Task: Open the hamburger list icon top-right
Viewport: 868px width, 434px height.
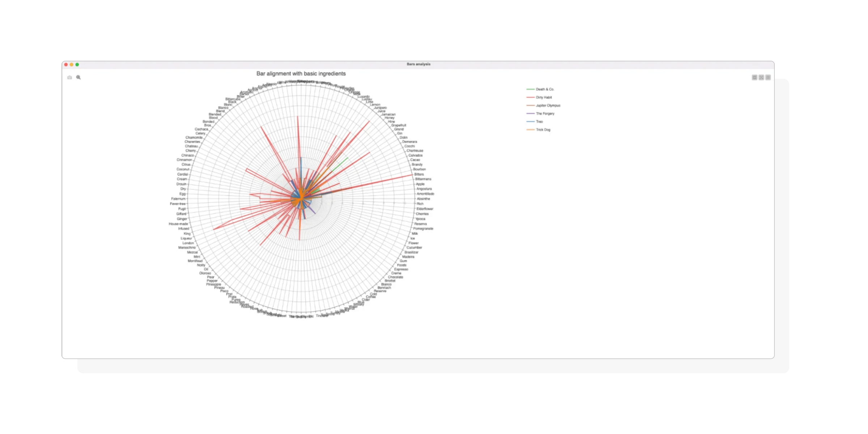Action: click(x=768, y=77)
